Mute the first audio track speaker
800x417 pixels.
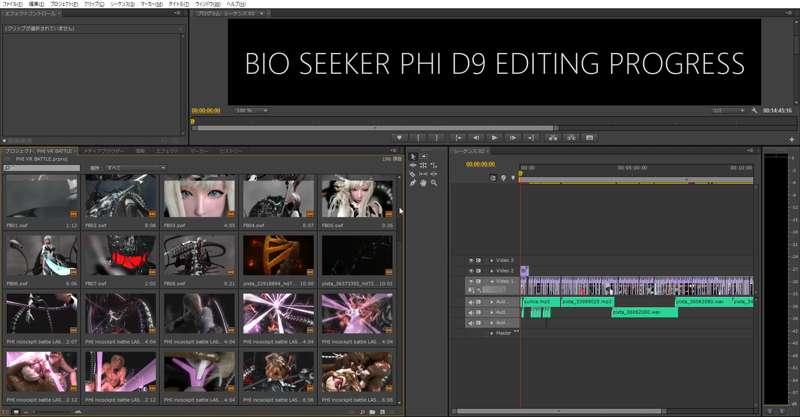(x=471, y=302)
